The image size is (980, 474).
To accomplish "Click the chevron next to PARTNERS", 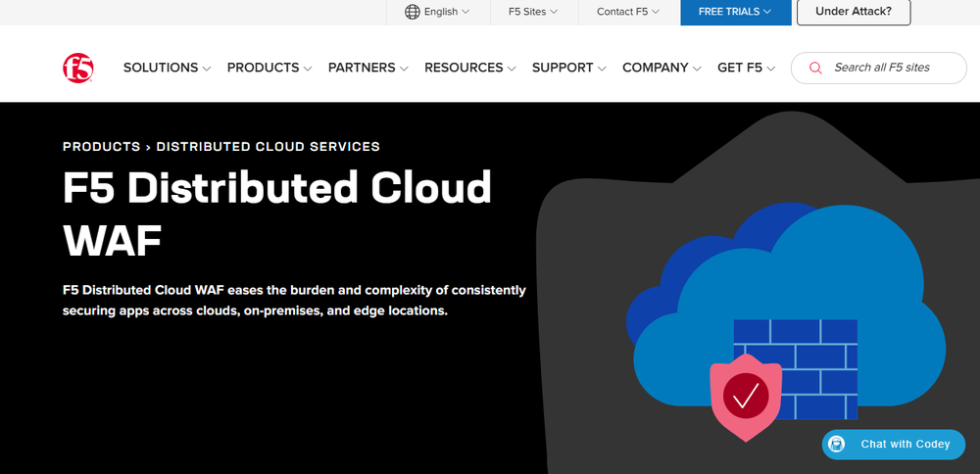I will coord(404,69).
